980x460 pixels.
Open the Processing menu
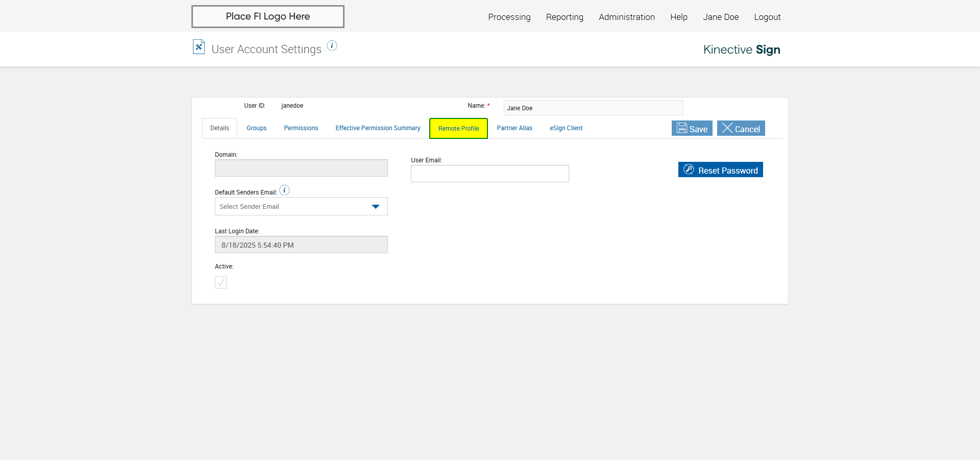click(x=509, y=17)
